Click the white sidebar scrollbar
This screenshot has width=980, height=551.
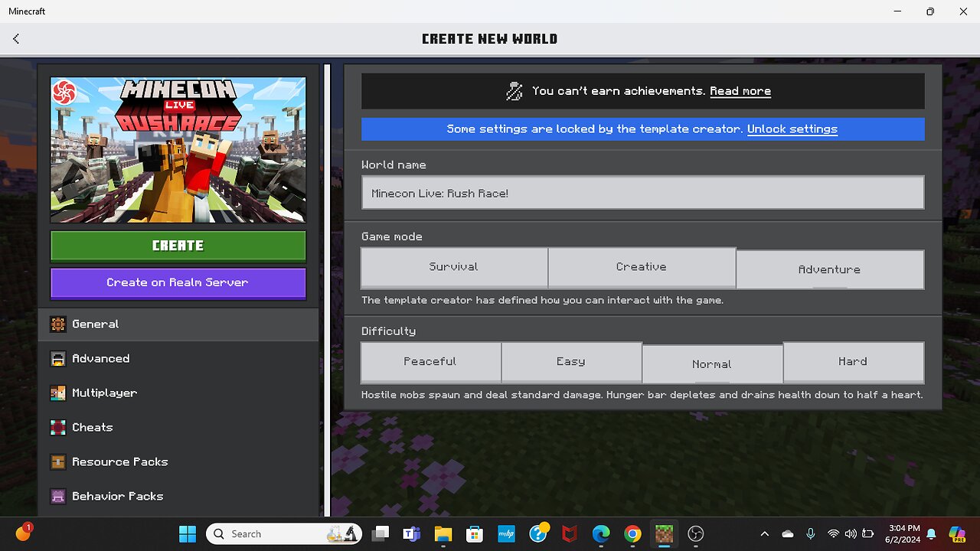pos(327,289)
